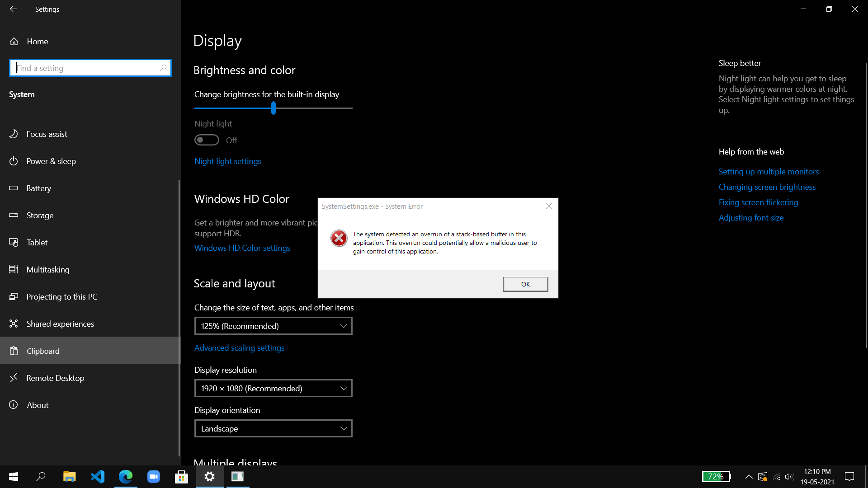Open the Display resolution dropdown
This screenshot has height=488, width=868.
(273, 388)
